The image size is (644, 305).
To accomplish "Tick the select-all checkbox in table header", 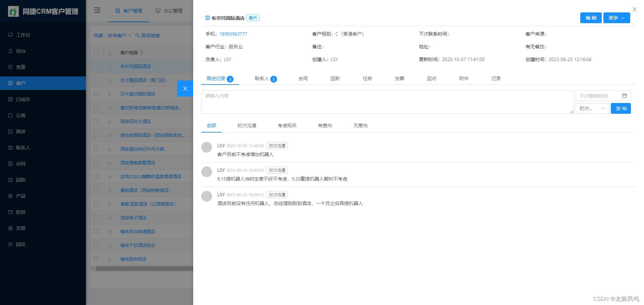I will click(x=96, y=53).
